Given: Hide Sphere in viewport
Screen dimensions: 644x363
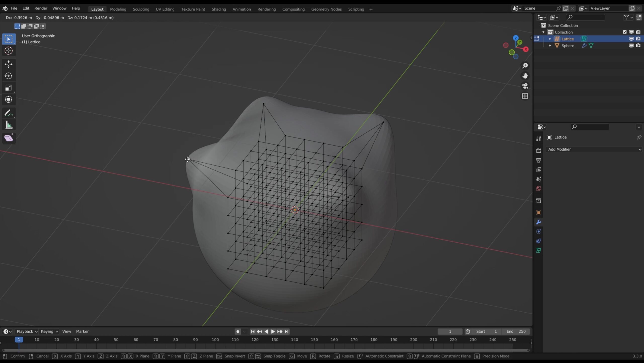Looking at the screenshot, I should tap(631, 46).
